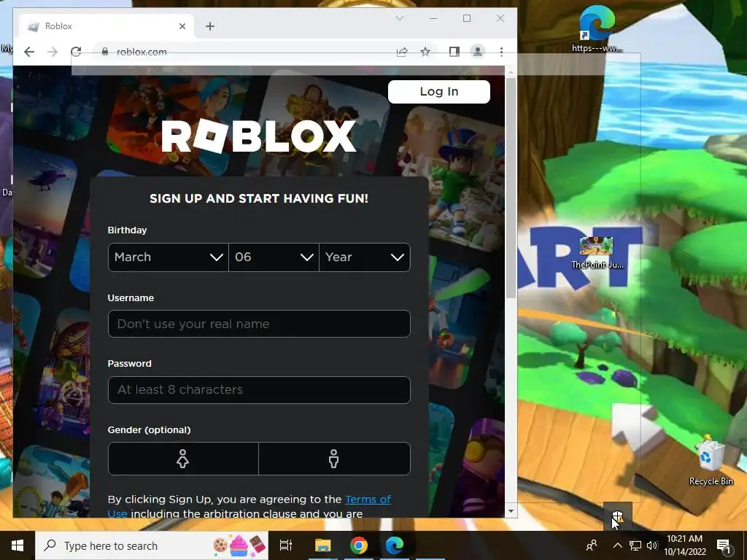Open Microsoft Edge from taskbar
The width and height of the screenshot is (747, 560).
coord(395,545)
